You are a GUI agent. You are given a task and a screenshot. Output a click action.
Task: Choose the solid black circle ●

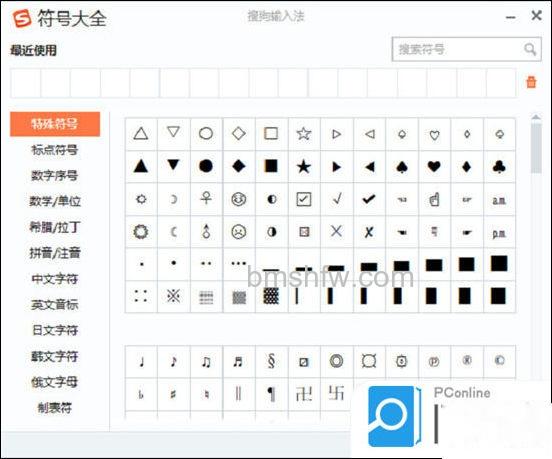click(x=206, y=166)
